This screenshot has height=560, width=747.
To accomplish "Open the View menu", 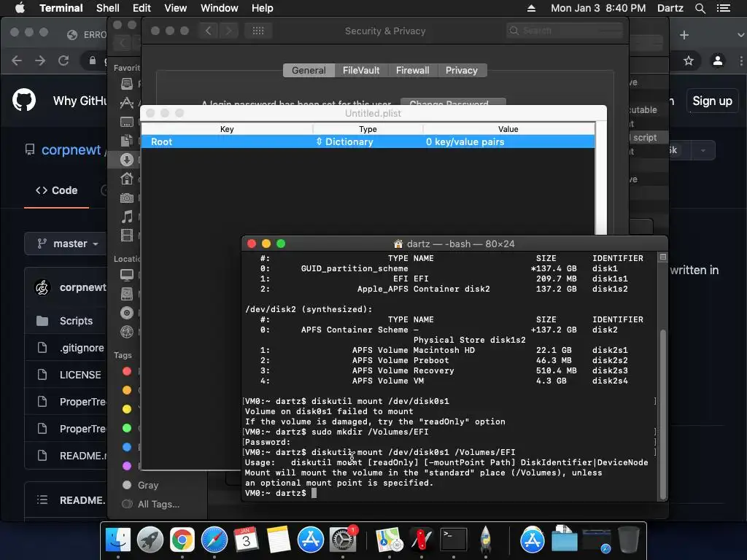I will (175, 8).
